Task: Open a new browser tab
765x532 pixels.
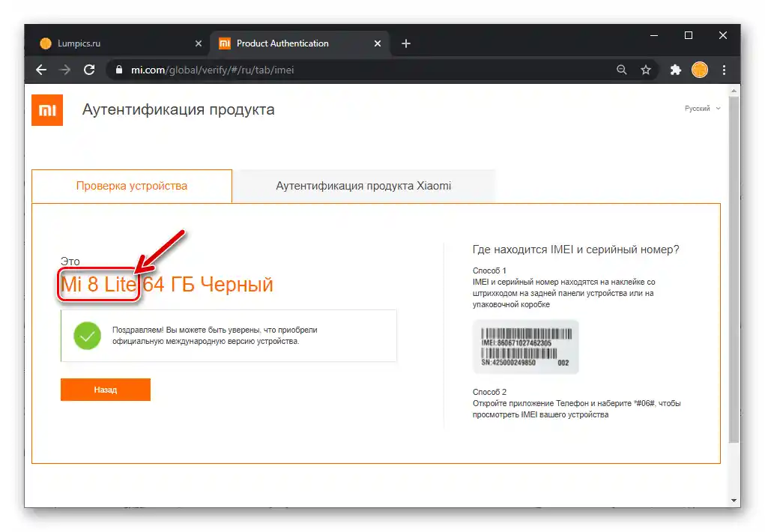Action: pos(406,43)
